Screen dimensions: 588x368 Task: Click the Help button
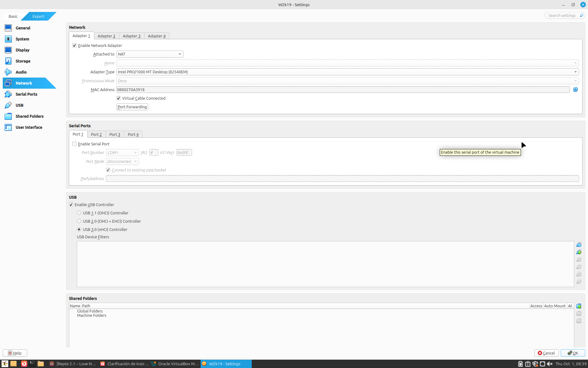coord(15,353)
